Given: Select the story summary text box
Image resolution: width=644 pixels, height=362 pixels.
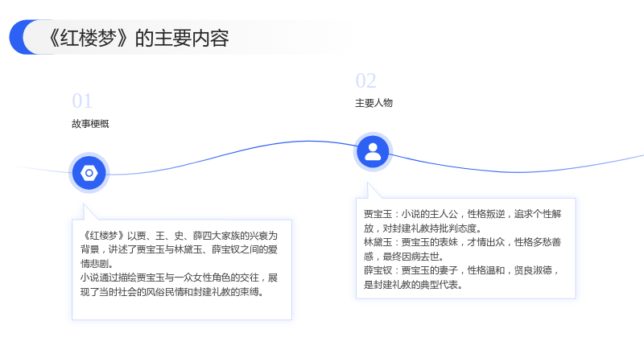Looking at the screenshot, I should click(x=182, y=269).
